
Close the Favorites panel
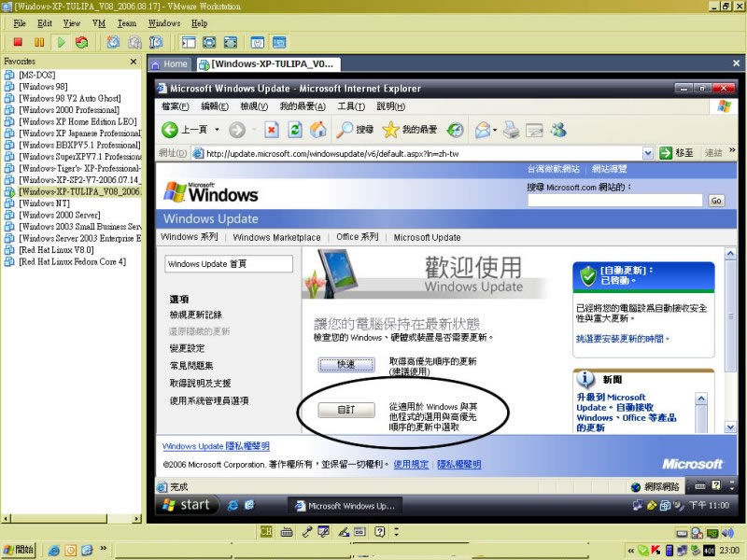pyautogui.click(x=134, y=62)
